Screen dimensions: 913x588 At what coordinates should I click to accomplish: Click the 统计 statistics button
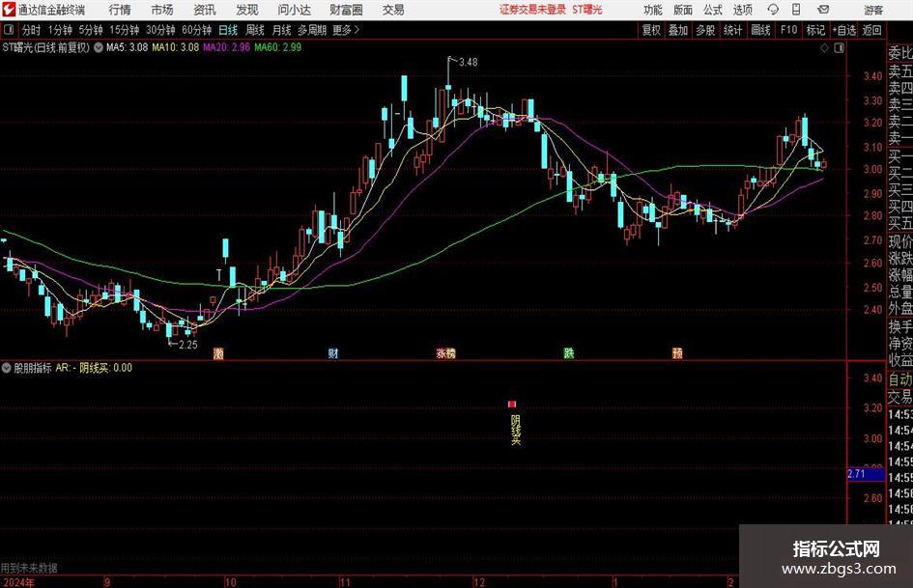coord(732,30)
